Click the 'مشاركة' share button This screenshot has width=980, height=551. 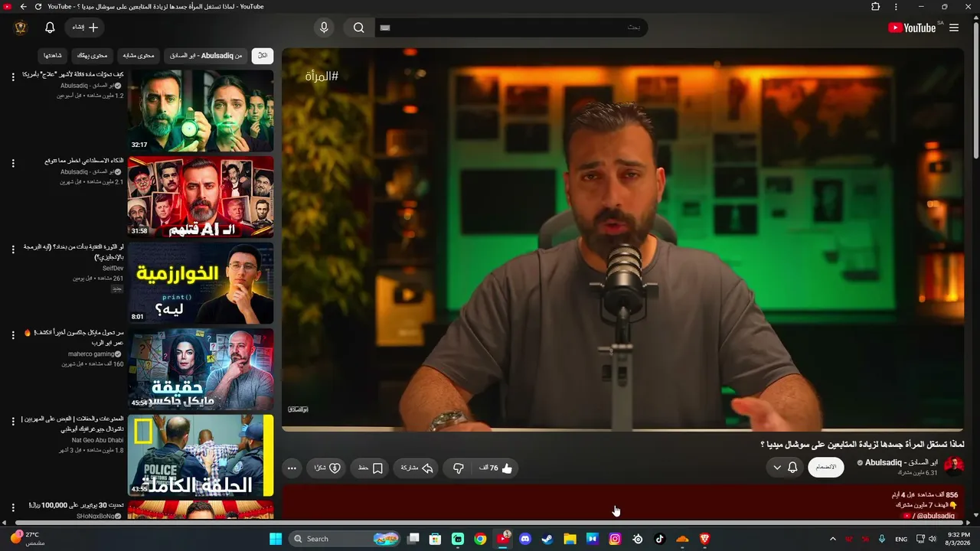pyautogui.click(x=416, y=468)
